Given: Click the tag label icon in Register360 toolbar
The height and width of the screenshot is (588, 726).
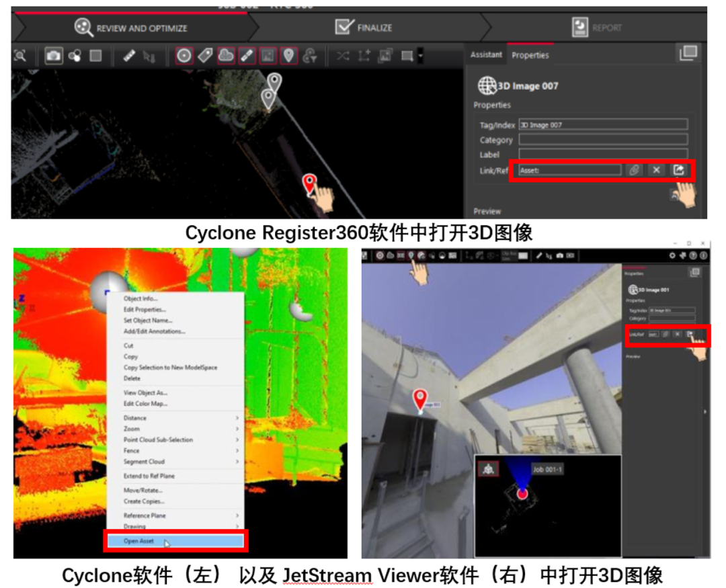Looking at the screenshot, I should [x=205, y=56].
